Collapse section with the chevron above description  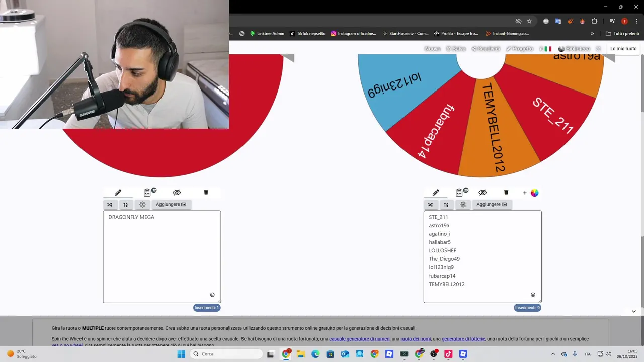point(634,311)
